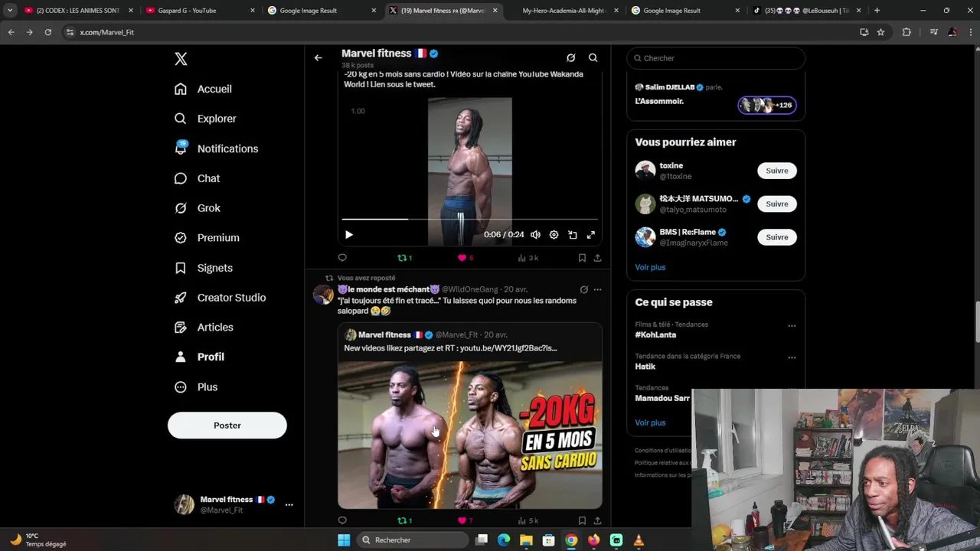Reply to the first video post
The height and width of the screenshot is (551, 980).
click(342, 258)
